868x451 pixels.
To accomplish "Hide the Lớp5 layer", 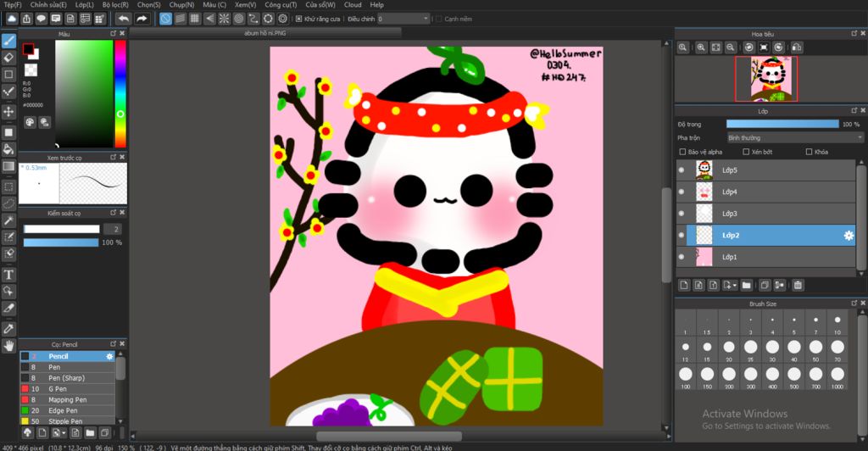I will click(682, 170).
